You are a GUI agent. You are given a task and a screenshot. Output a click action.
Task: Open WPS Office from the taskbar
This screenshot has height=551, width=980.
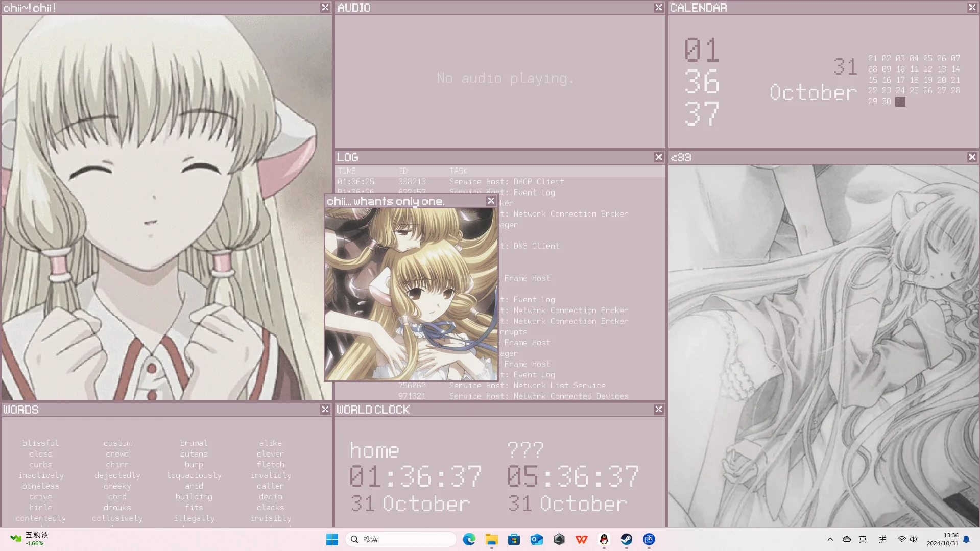pyautogui.click(x=581, y=539)
